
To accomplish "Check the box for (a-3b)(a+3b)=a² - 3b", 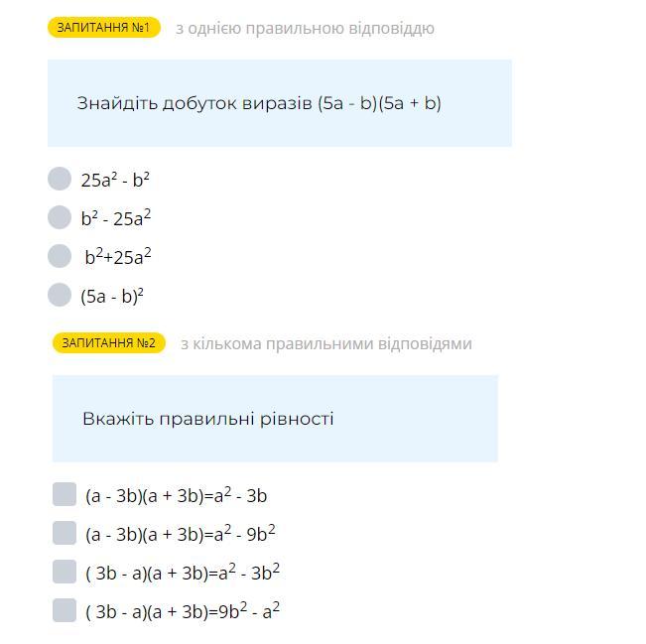I will pos(65,494).
